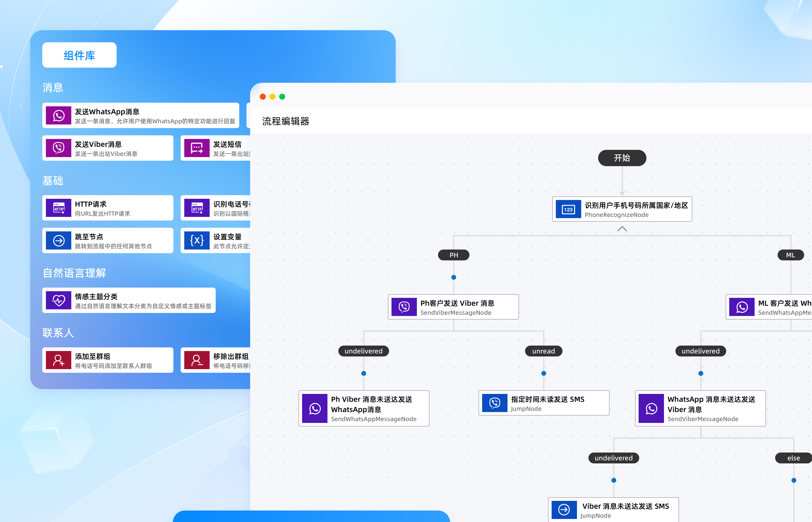Open the 组件库 tab
Viewport: 812px width, 522px height.
[x=79, y=55]
